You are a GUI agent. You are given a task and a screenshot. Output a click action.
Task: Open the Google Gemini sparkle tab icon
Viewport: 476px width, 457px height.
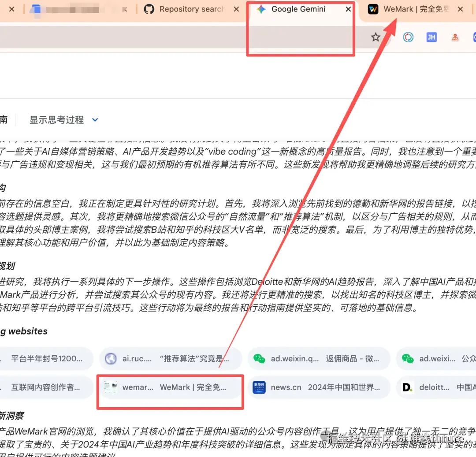(x=261, y=9)
